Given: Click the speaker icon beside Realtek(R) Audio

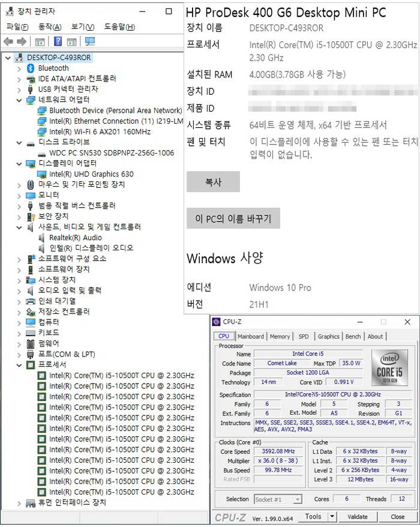Looking at the screenshot, I should 41,238.
